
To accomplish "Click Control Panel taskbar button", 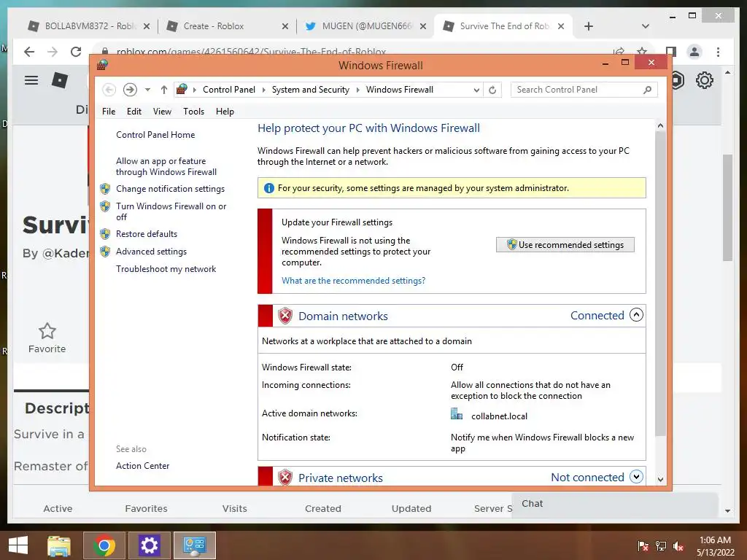I will (x=194, y=545).
